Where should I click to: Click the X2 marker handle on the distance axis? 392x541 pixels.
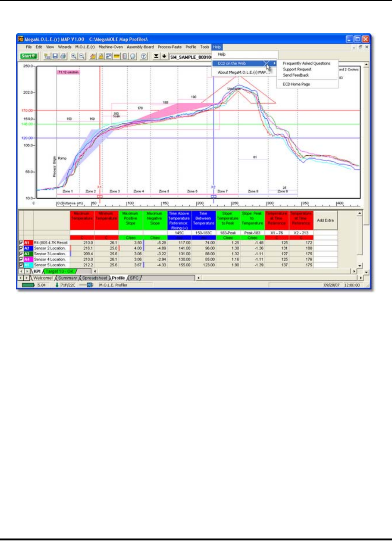213,196
